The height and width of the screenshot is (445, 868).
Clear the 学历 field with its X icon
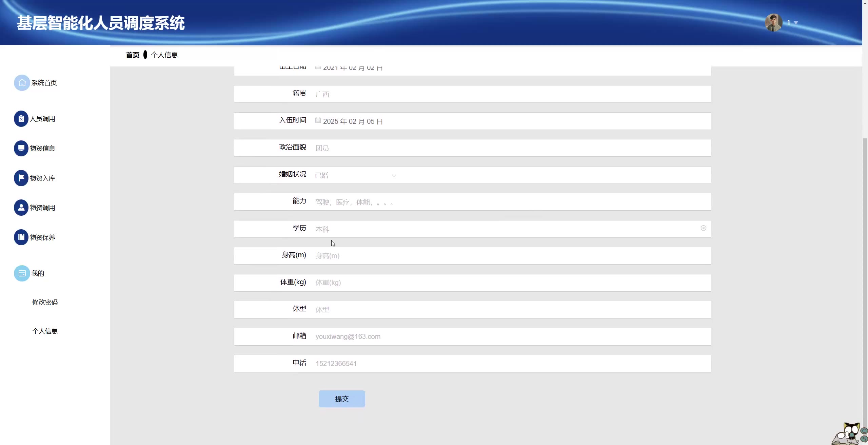(x=703, y=228)
